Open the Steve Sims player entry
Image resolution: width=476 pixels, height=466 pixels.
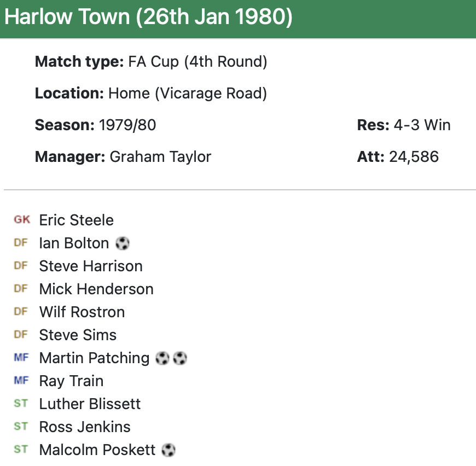click(x=78, y=335)
